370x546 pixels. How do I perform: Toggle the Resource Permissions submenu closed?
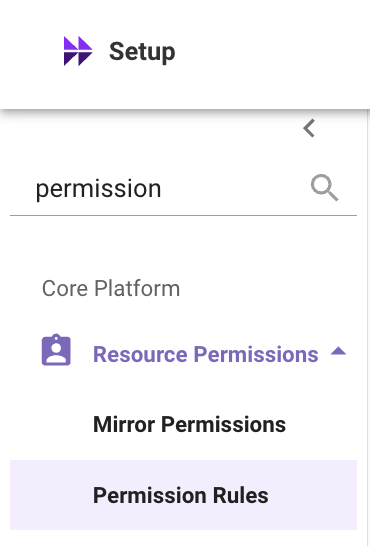coord(338,351)
